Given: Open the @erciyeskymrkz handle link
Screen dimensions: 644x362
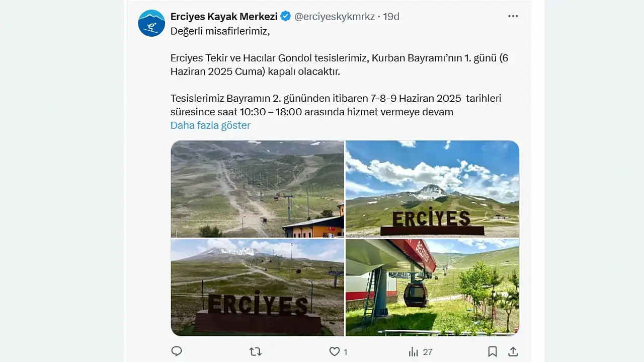Looking at the screenshot, I should (x=335, y=16).
